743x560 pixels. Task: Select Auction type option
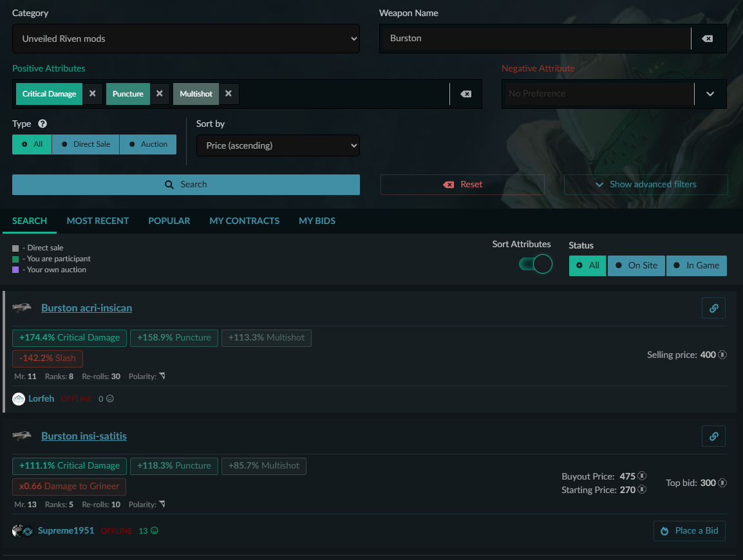tap(148, 144)
